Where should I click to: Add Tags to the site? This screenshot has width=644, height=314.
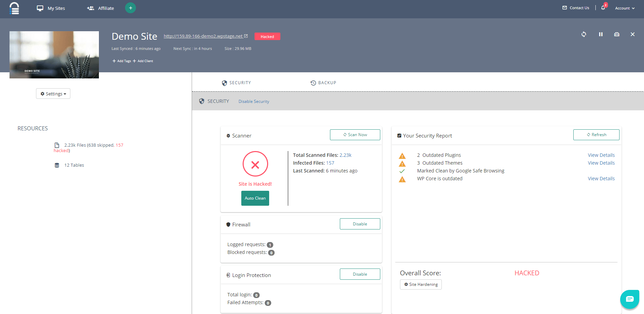pyautogui.click(x=122, y=61)
